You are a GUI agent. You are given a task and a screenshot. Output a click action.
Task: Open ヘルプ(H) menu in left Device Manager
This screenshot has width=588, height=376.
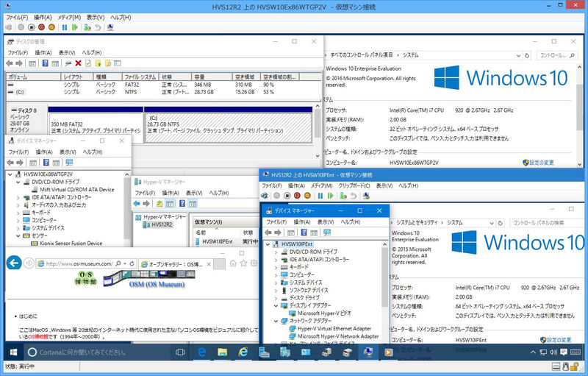(x=93, y=152)
